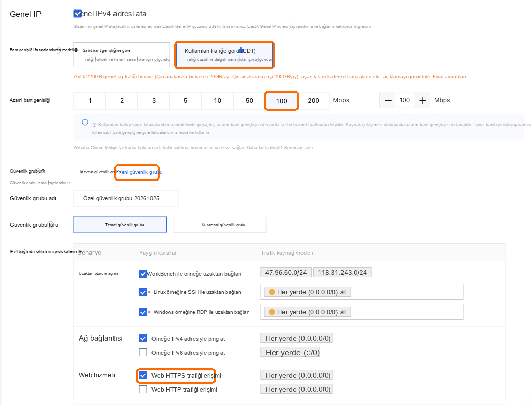Click Her yerde (0.0.0.0/0) for IPv4 ping
532x405 pixels.
296,338
